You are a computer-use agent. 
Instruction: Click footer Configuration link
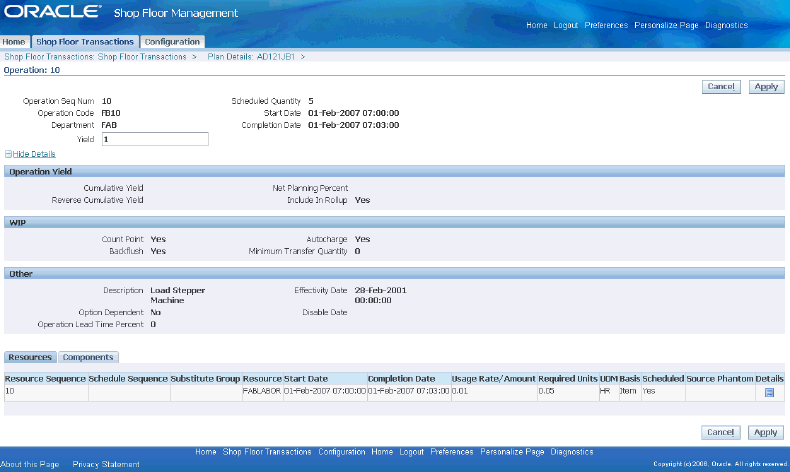tap(342, 452)
